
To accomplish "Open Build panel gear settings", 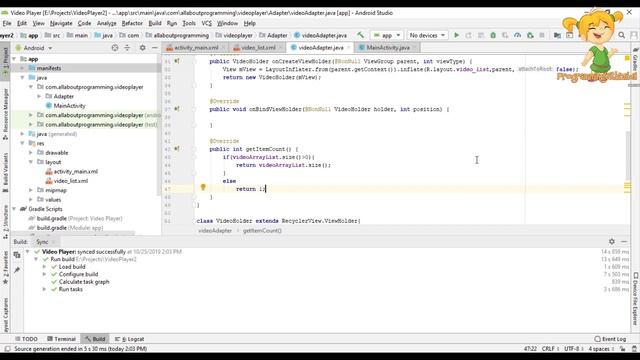I will point(611,242).
